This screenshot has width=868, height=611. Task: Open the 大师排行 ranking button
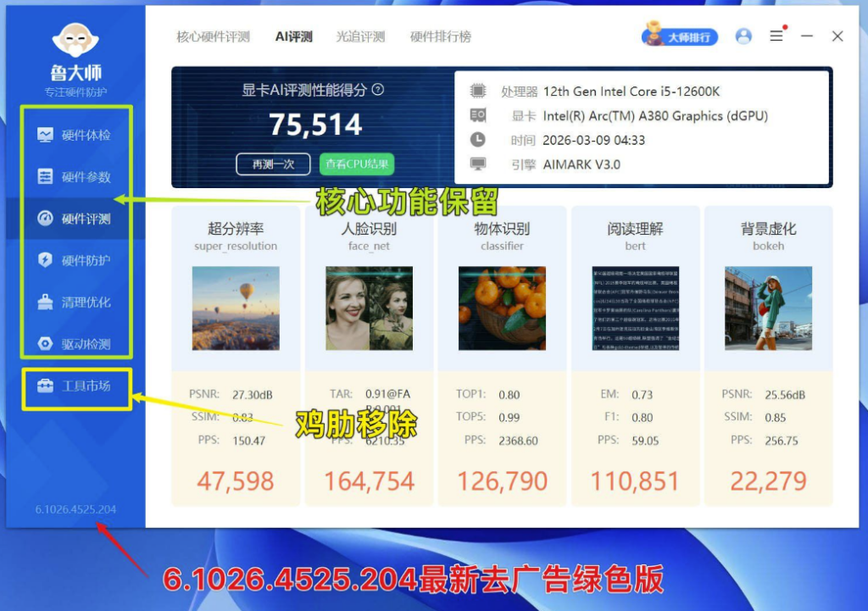coord(680,36)
